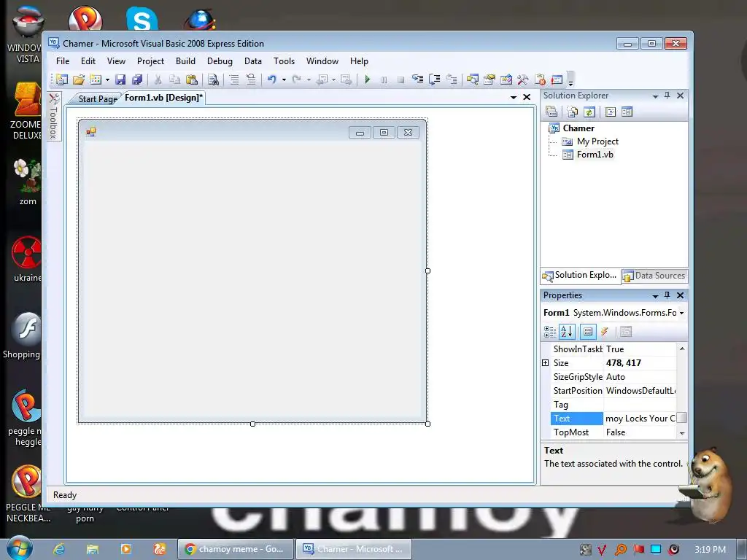Click the Add New Item toolbar icon
747x560 pixels.
click(96, 79)
